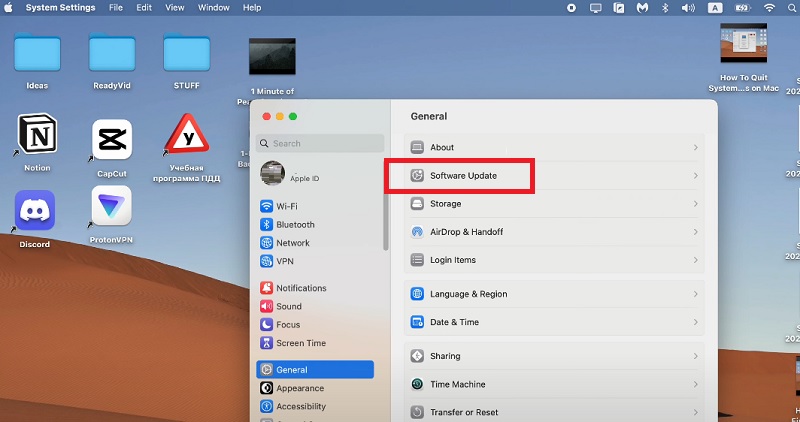Open the Window menu
This screenshot has height=422, width=800.
[x=213, y=8]
